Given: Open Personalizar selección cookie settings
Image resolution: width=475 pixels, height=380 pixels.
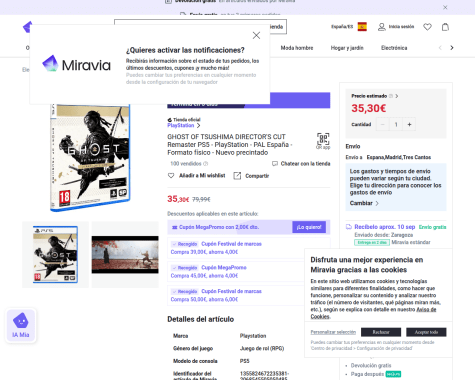Looking at the screenshot, I should (333, 332).
